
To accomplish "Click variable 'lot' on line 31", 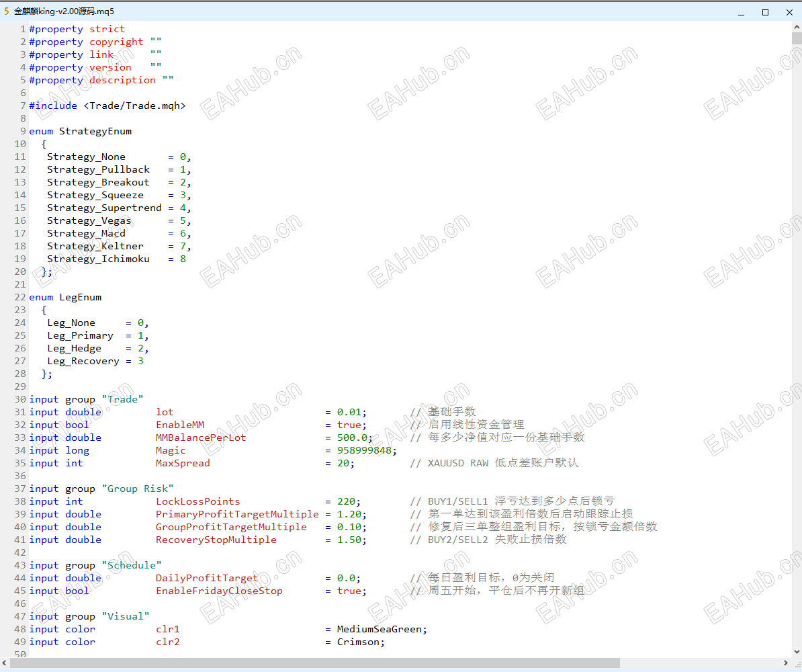I will click(165, 412).
